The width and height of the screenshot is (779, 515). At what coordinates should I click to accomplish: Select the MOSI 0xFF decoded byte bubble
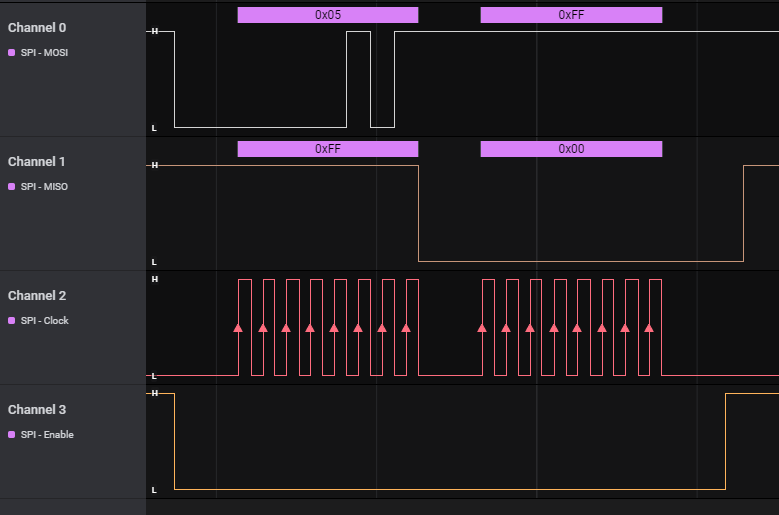(x=571, y=15)
